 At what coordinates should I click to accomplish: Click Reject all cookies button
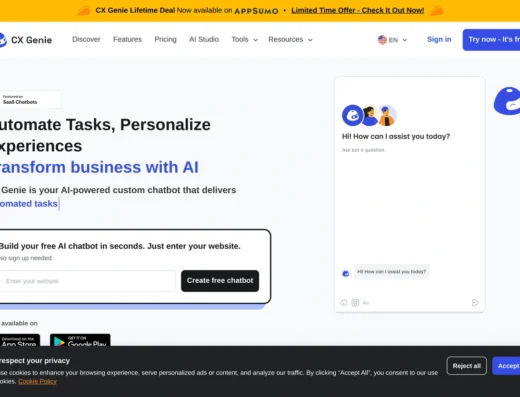point(467,366)
